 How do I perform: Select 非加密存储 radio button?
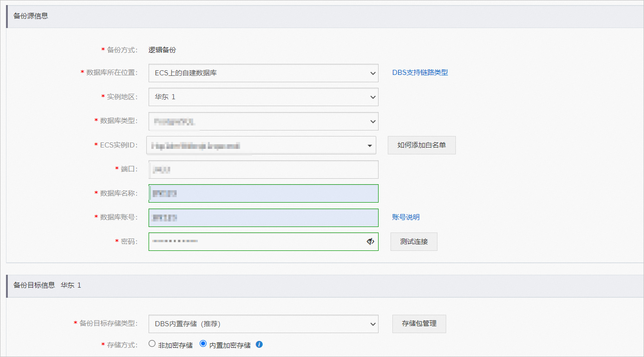(152, 344)
